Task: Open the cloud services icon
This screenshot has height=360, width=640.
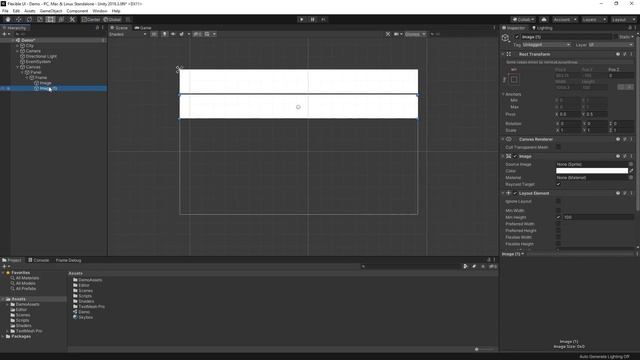Action: pos(544,20)
